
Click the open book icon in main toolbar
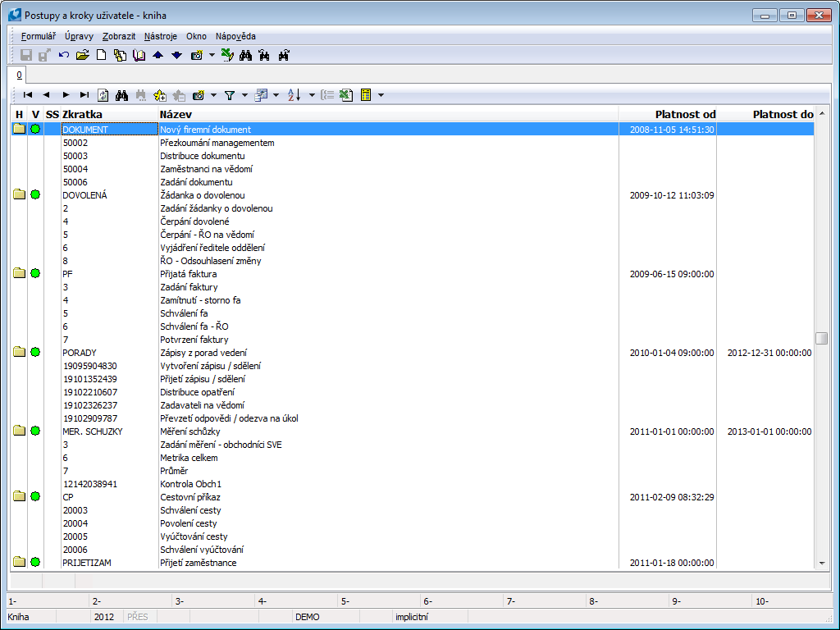point(139,55)
